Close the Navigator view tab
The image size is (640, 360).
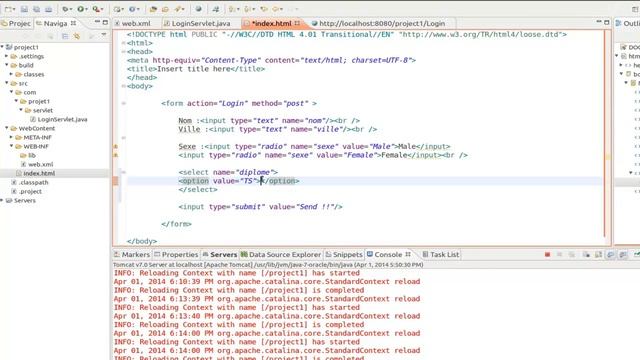[73, 23]
